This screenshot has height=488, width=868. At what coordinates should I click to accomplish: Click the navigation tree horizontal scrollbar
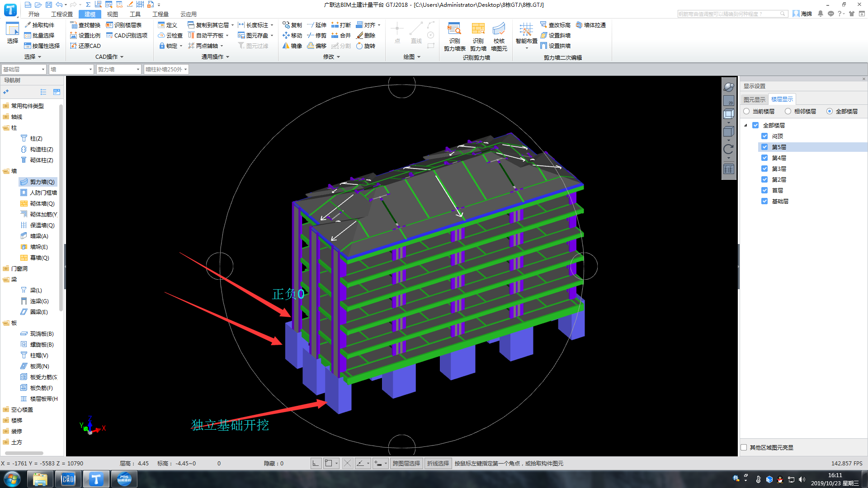click(24, 453)
